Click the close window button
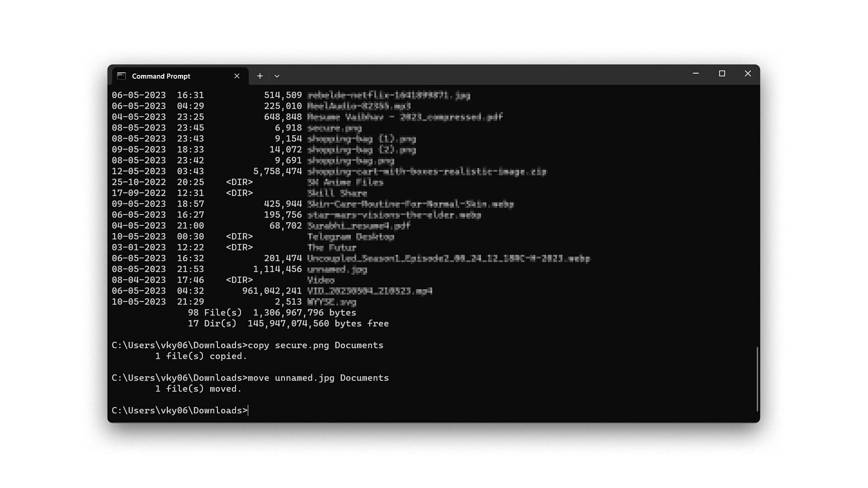 point(748,73)
